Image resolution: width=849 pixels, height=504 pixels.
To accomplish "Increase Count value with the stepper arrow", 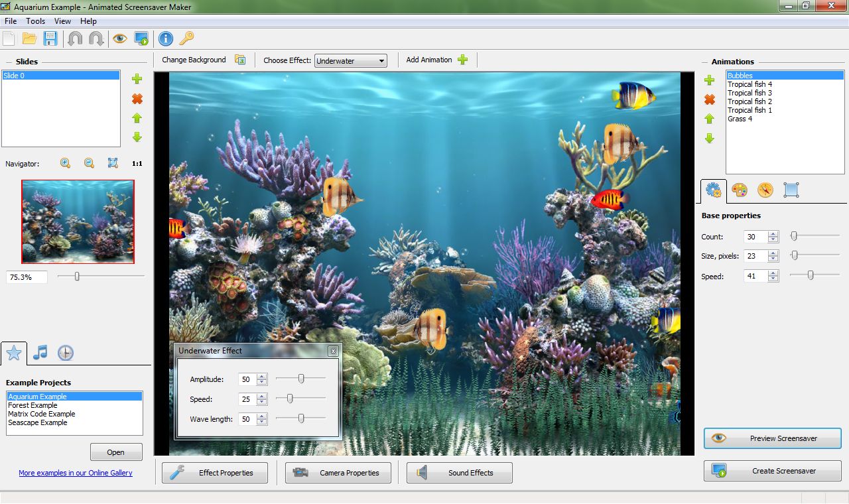I will point(773,233).
